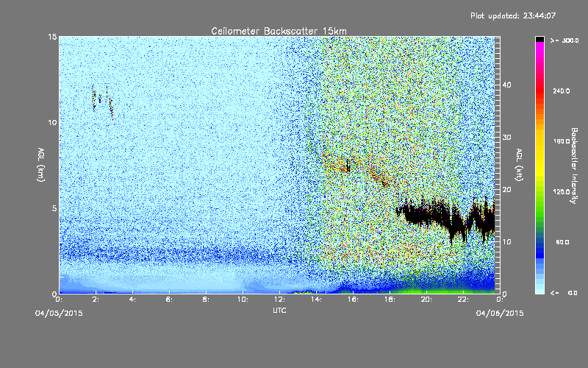Click the 20 tick on kft axis

pos(506,190)
